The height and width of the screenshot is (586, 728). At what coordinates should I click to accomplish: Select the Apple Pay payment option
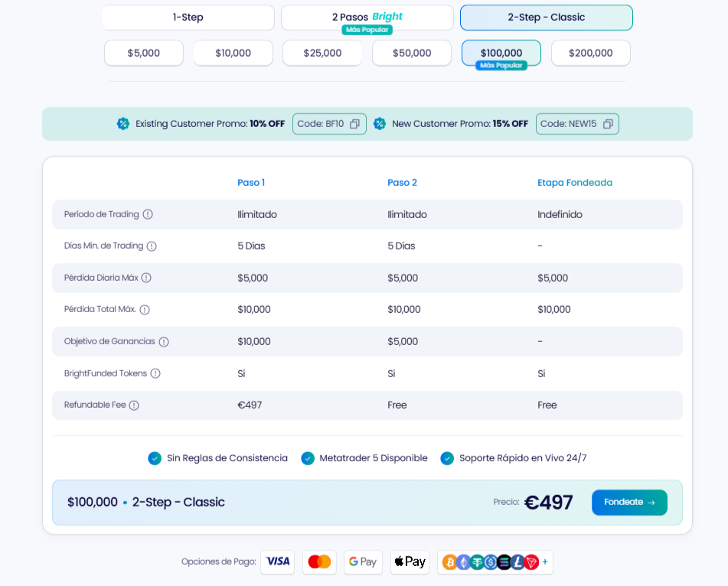[410, 562]
